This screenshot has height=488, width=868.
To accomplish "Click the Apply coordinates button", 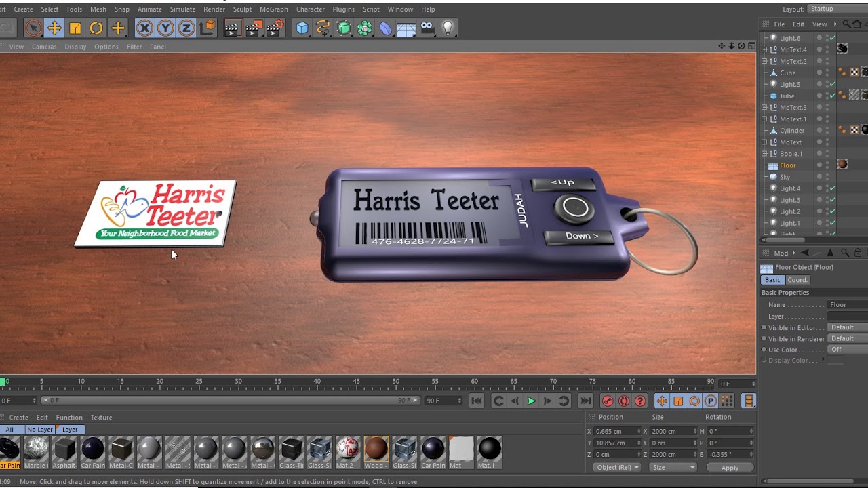I will [x=730, y=468].
